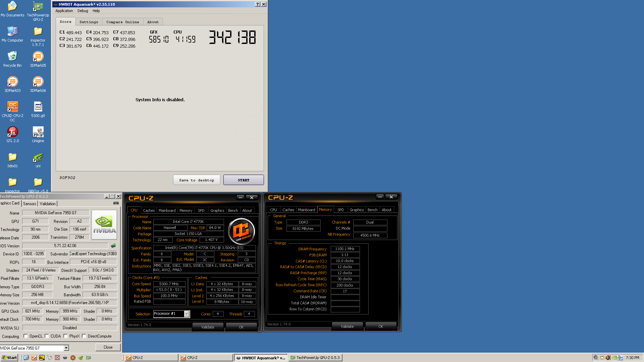Open the My Computer desktop icon
Viewport: 644px width, 362px height.
pos(12,34)
